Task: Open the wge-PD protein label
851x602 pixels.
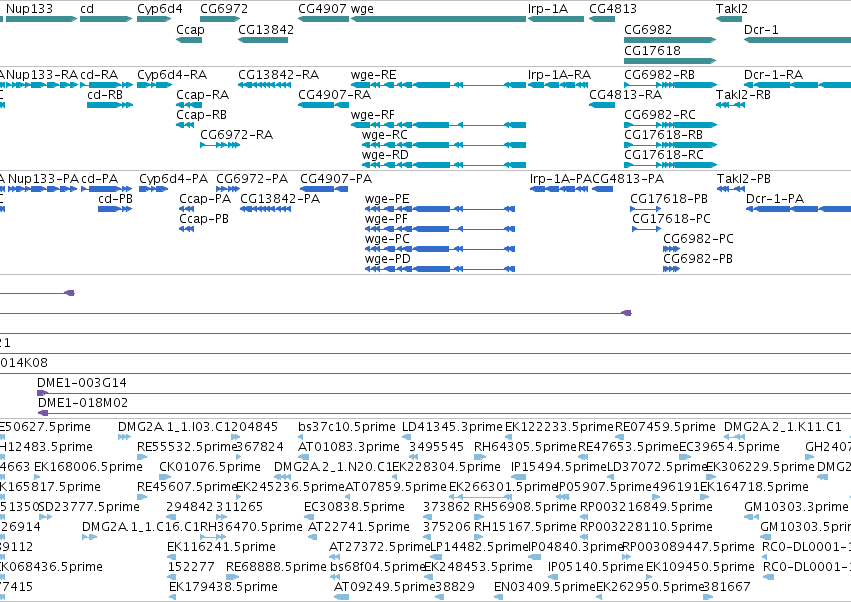Action: click(388, 259)
